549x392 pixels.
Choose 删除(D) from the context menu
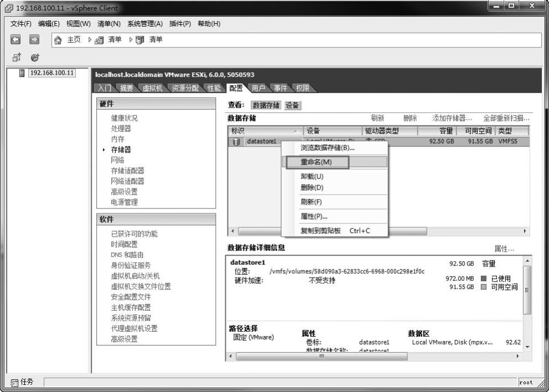[x=334, y=187]
